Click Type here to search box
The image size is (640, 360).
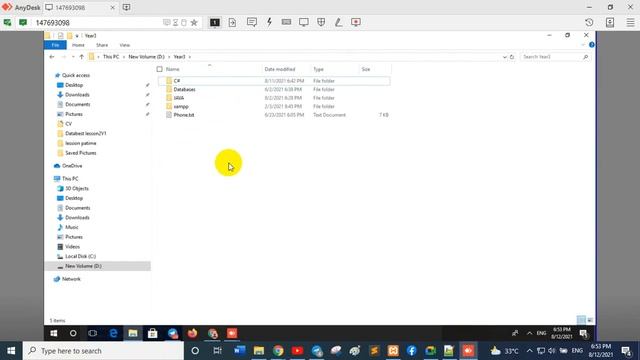103,351
